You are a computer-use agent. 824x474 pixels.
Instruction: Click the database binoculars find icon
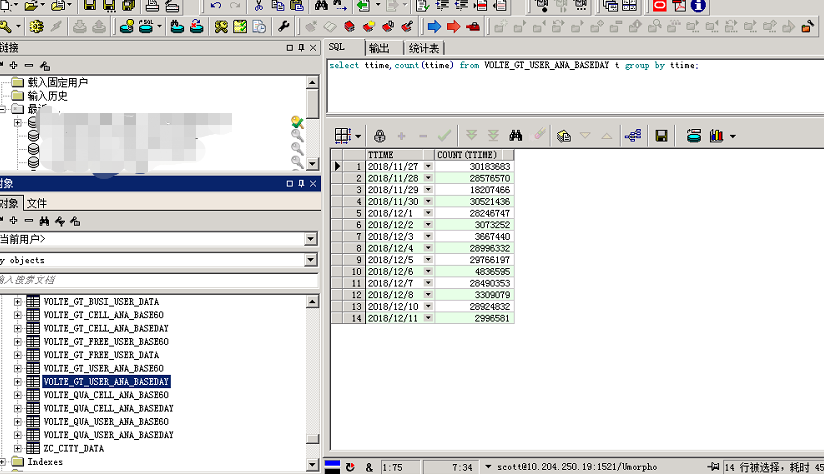point(178,26)
